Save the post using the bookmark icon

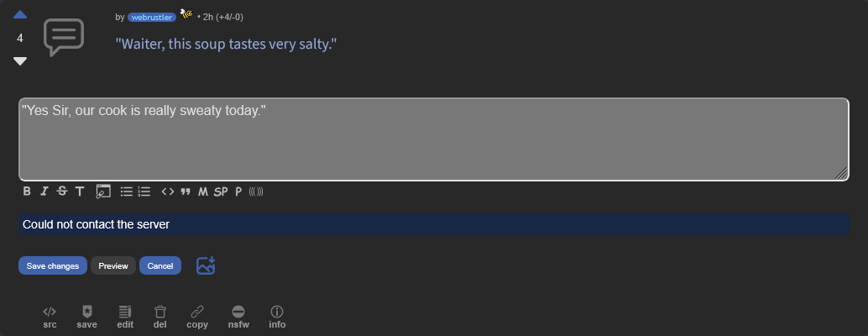click(86, 316)
